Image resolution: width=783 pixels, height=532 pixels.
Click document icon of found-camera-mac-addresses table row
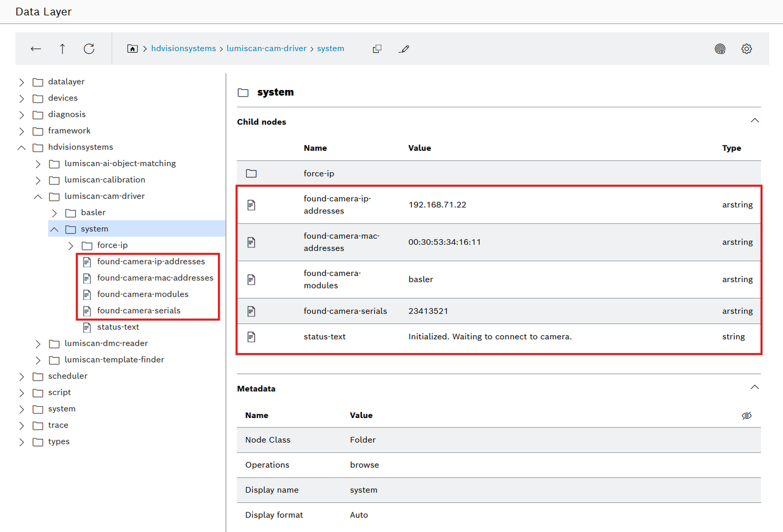pyautogui.click(x=251, y=242)
